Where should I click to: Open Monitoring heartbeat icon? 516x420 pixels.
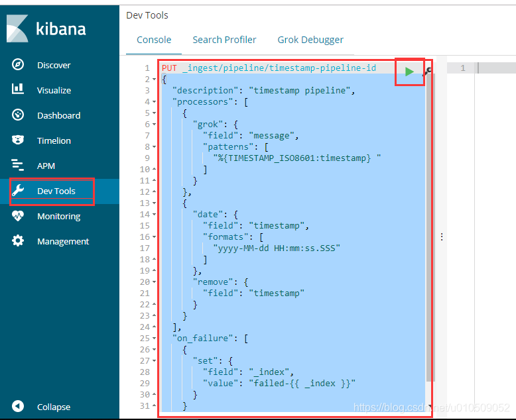18,215
